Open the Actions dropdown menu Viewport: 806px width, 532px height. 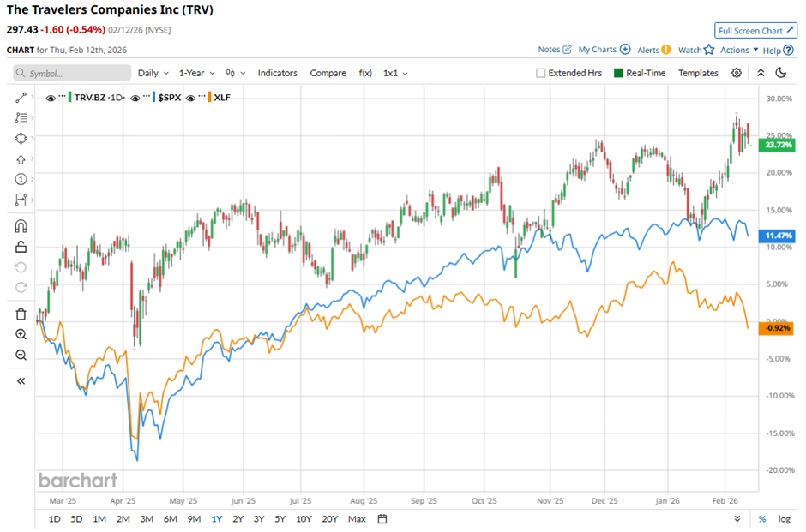click(739, 50)
